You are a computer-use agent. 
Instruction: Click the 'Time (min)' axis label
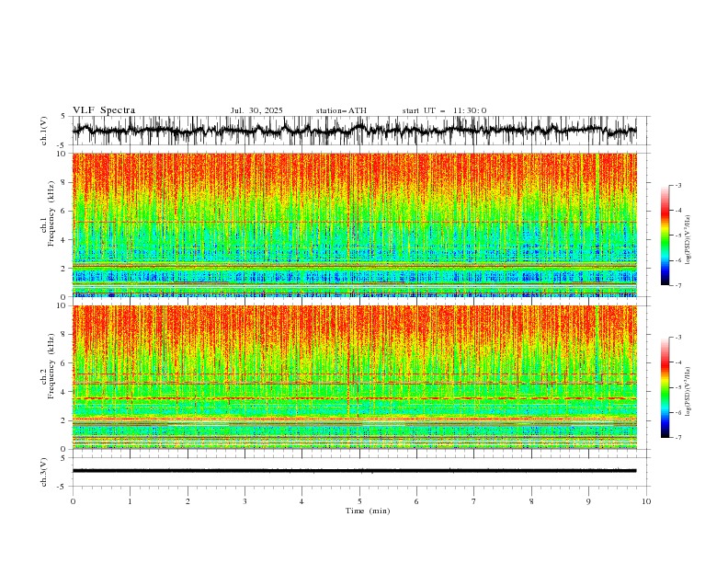pos(368,511)
